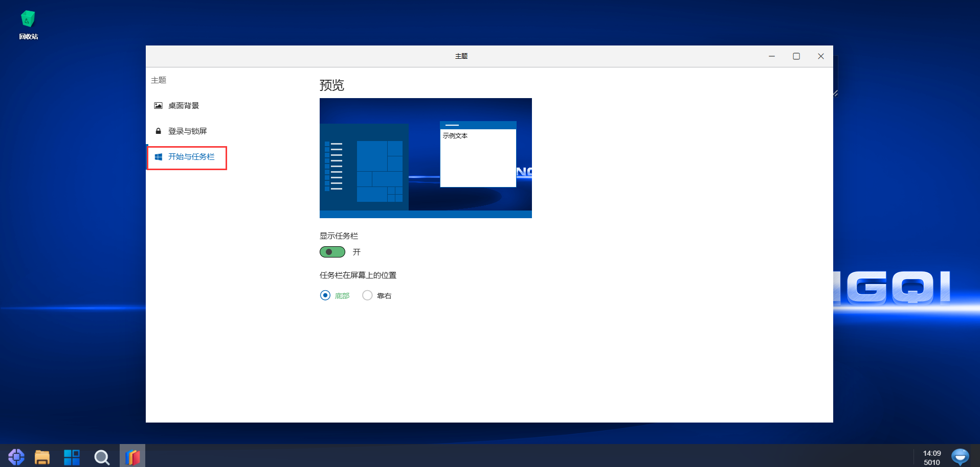Screen dimensions: 980x467
Task: Click the preview thumbnail image
Action: pyautogui.click(x=426, y=158)
